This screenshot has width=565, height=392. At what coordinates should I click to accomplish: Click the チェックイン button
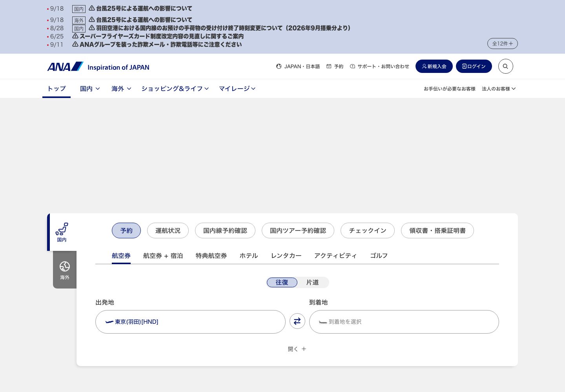point(368,230)
